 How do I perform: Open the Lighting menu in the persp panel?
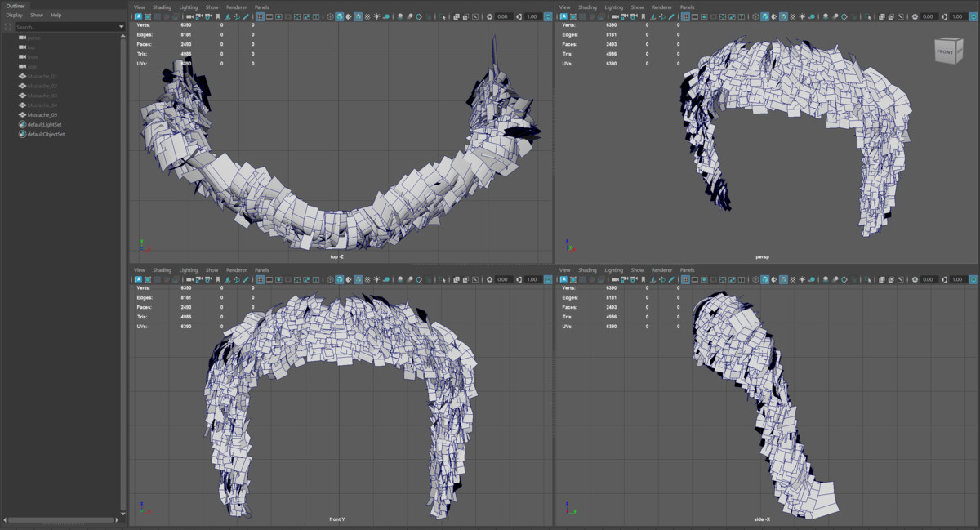tap(613, 7)
